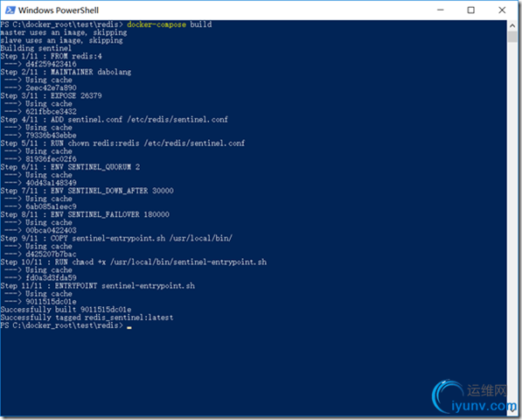Click the vertical scrollbar thumb
The width and height of the screenshot is (522, 420).
click(512, 37)
